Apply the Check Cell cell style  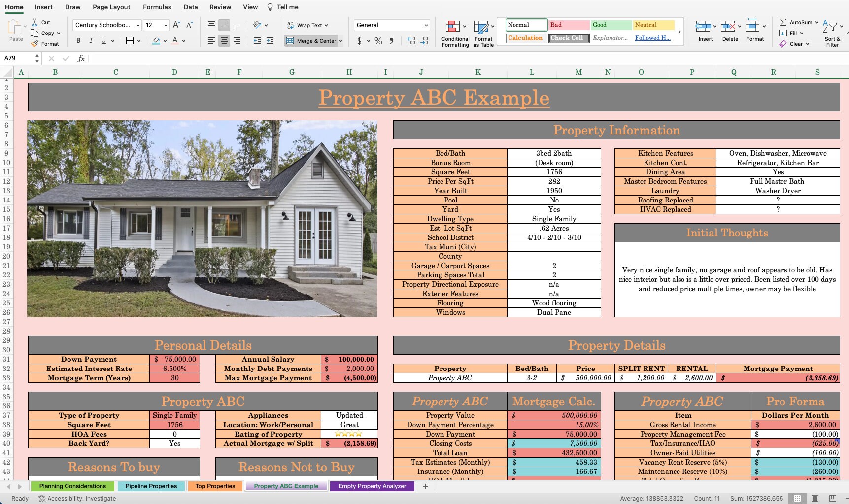pyautogui.click(x=568, y=38)
